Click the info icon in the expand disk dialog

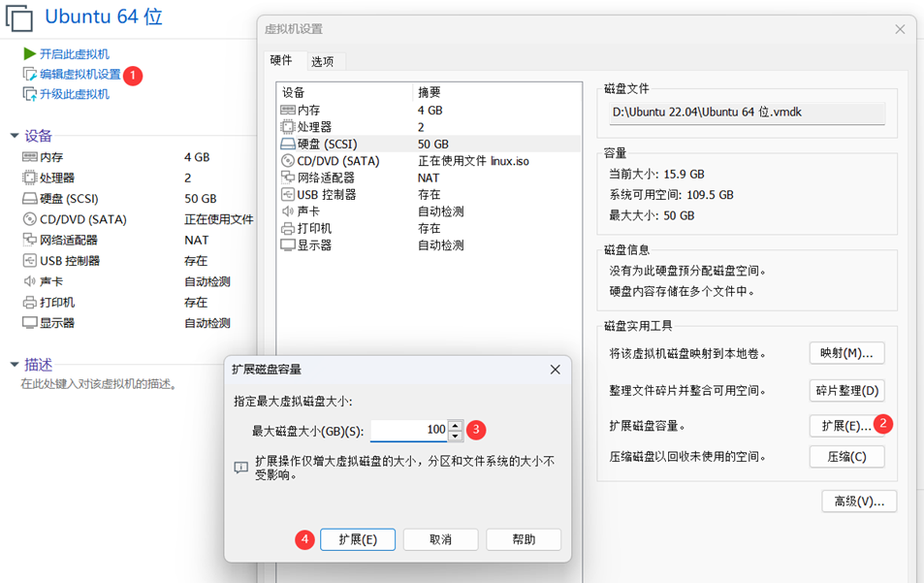pos(241,468)
